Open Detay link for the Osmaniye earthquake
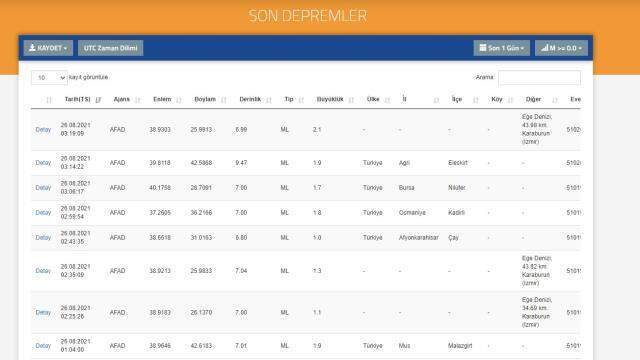Screen dimensions: 640x360 click(43, 213)
